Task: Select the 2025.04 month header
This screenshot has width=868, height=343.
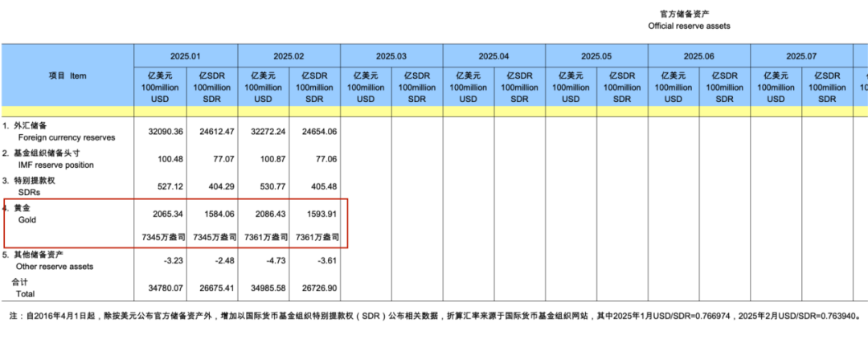Action: pyautogui.click(x=493, y=56)
